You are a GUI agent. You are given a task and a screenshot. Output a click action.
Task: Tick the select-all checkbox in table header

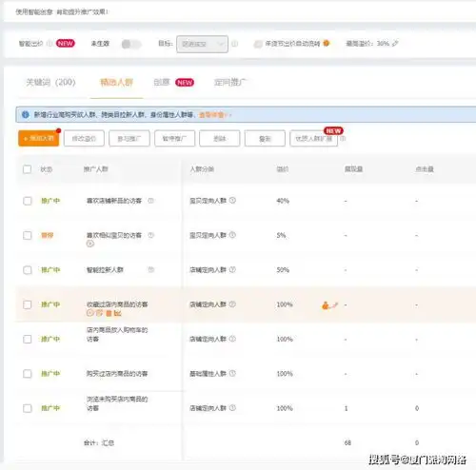[x=28, y=169]
